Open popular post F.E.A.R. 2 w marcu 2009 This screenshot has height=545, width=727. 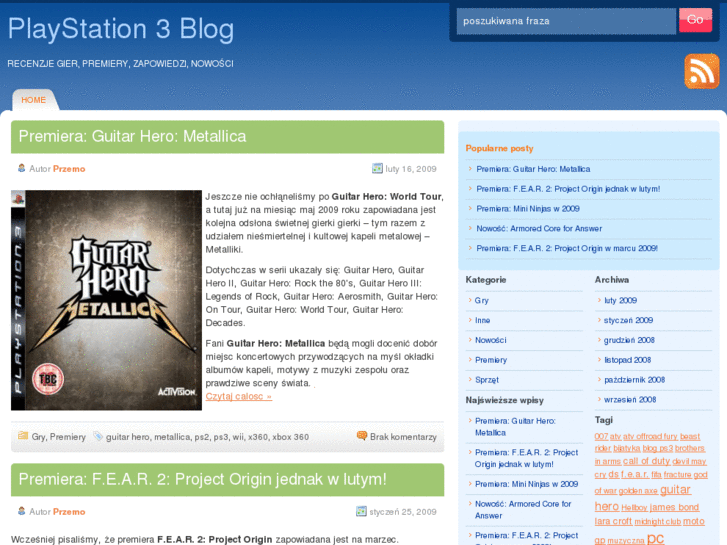[567, 248]
